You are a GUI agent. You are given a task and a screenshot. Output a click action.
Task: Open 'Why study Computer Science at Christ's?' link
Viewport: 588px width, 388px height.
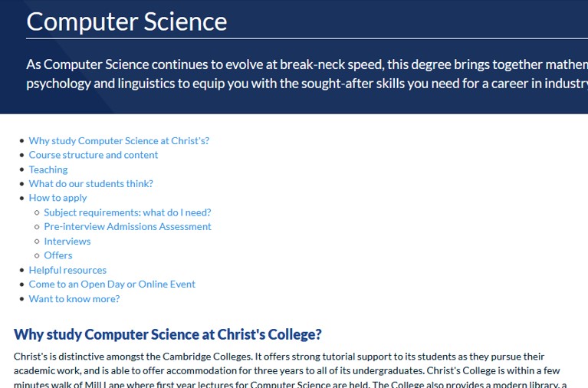(119, 141)
